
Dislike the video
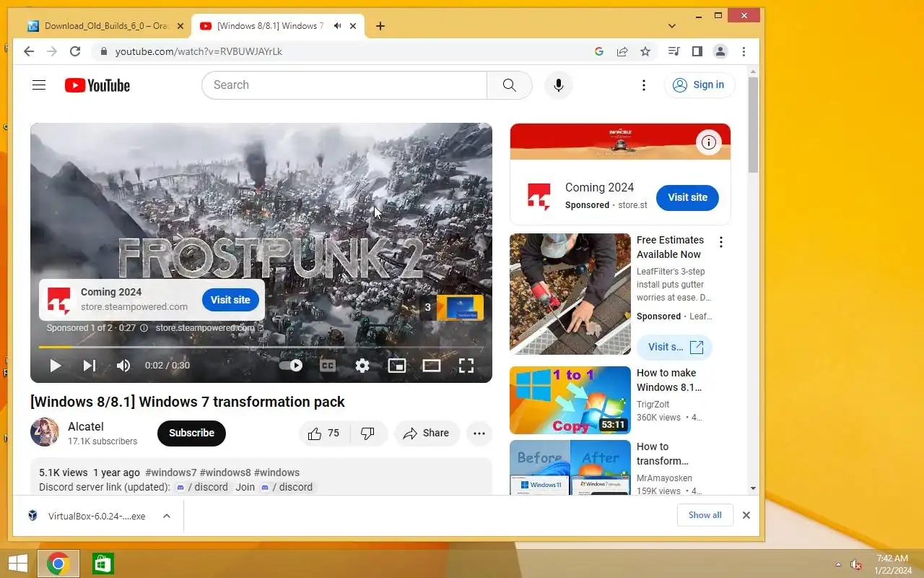[368, 433]
